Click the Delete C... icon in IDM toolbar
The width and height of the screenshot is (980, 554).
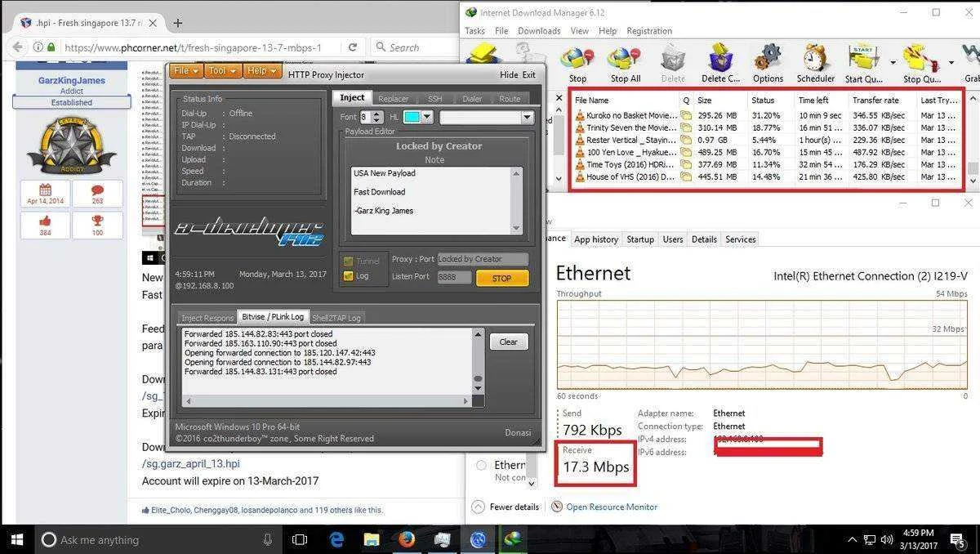721,59
